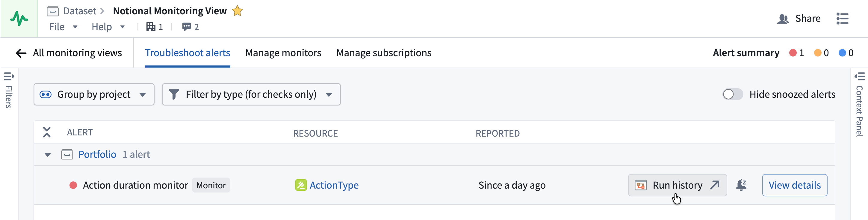
Task: Open the Filters panel on the left
Action: [8, 76]
